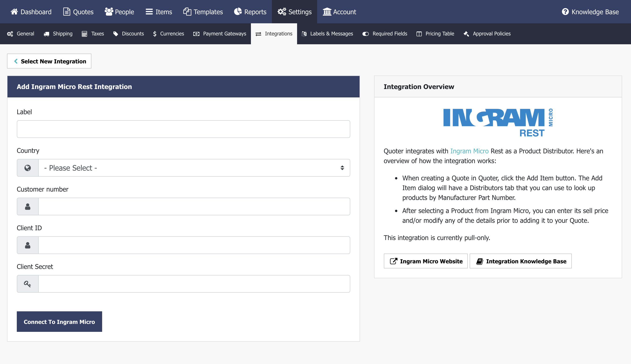The image size is (631, 364).
Task: Focus the Label input field
Action: [183, 129]
